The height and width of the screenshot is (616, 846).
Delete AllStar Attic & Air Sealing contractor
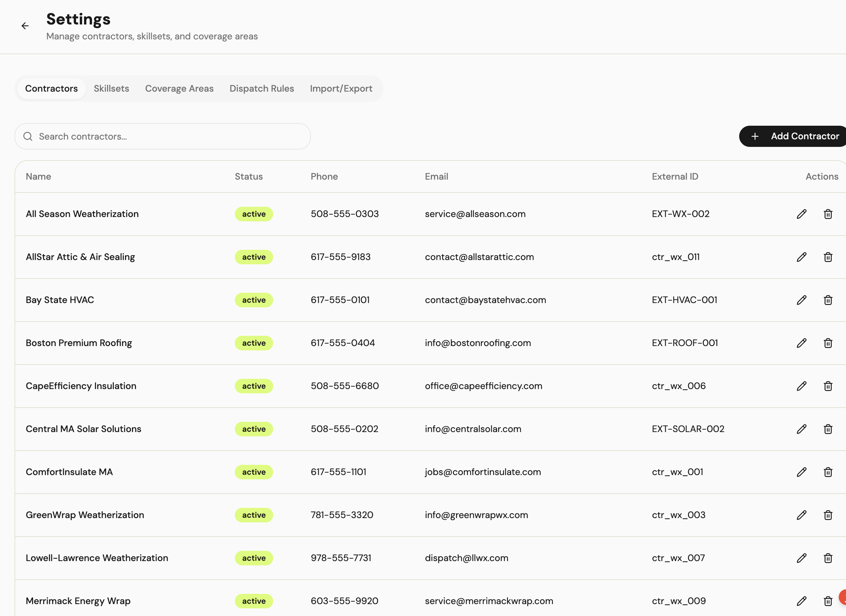coord(828,257)
